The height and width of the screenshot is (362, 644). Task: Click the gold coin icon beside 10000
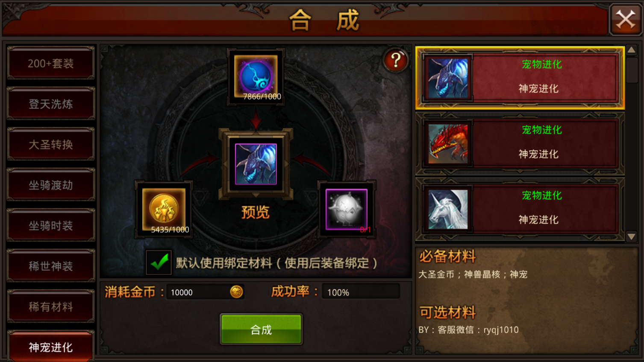(x=236, y=292)
